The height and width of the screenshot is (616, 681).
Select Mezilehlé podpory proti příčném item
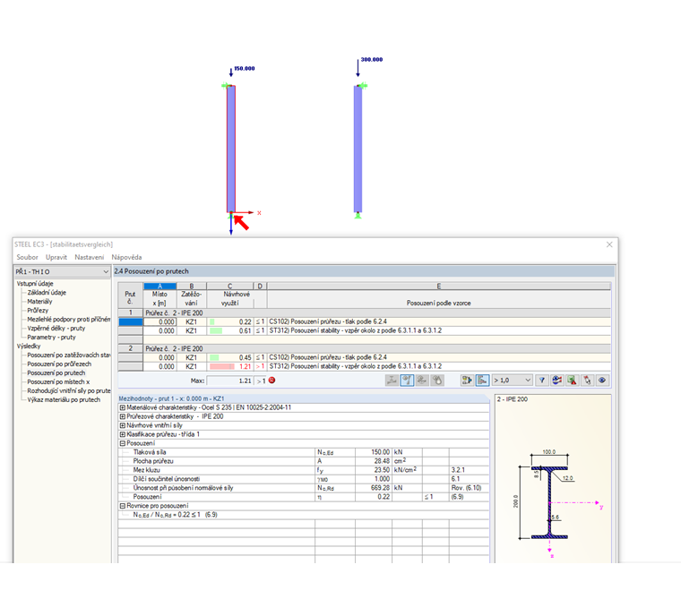pos(69,320)
